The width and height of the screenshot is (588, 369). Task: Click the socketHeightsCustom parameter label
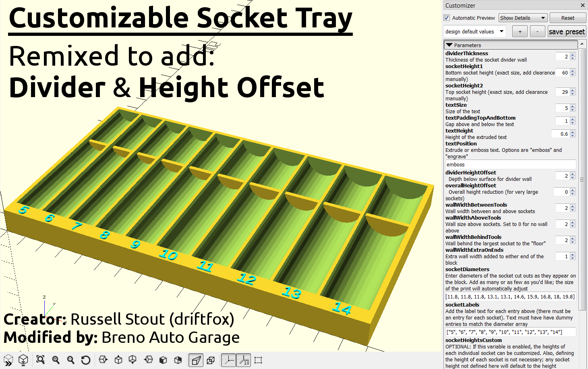point(474,340)
